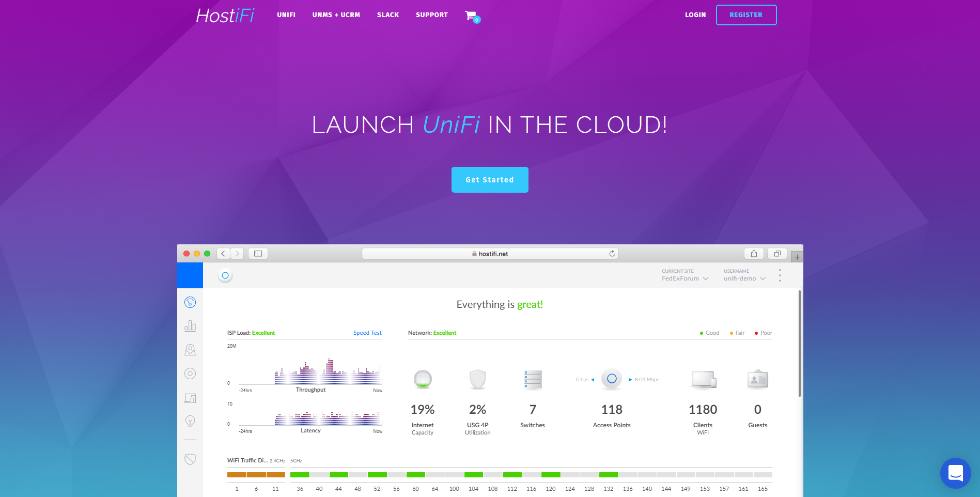
Task: Click the shield icon in the sidebar
Action: tap(190, 459)
